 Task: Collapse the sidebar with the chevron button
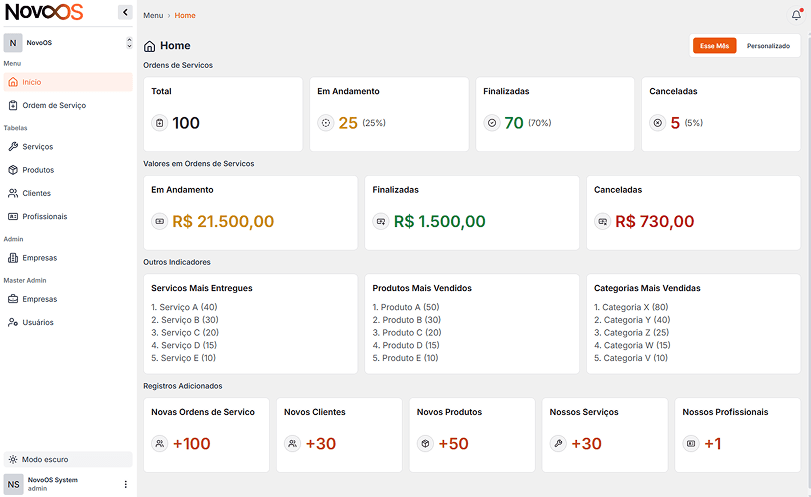click(125, 12)
